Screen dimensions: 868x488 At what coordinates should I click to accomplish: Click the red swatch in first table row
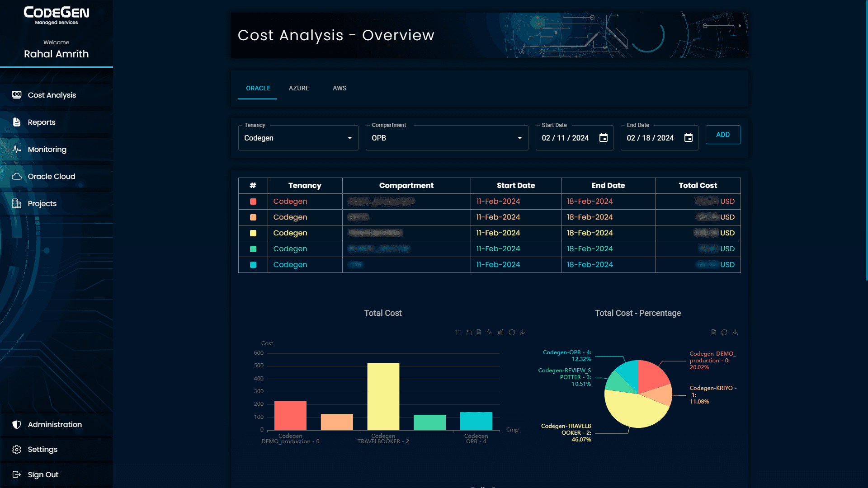(253, 202)
